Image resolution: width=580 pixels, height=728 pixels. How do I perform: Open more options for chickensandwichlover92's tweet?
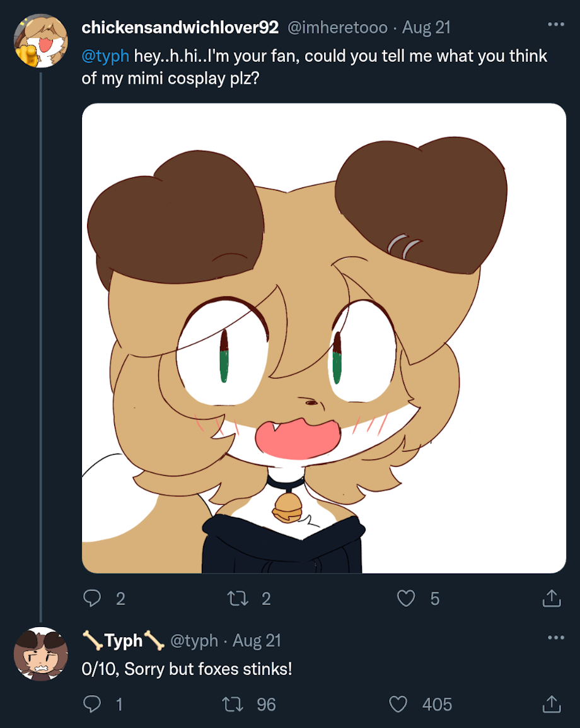pyautogui.click(x=555, y=25)
